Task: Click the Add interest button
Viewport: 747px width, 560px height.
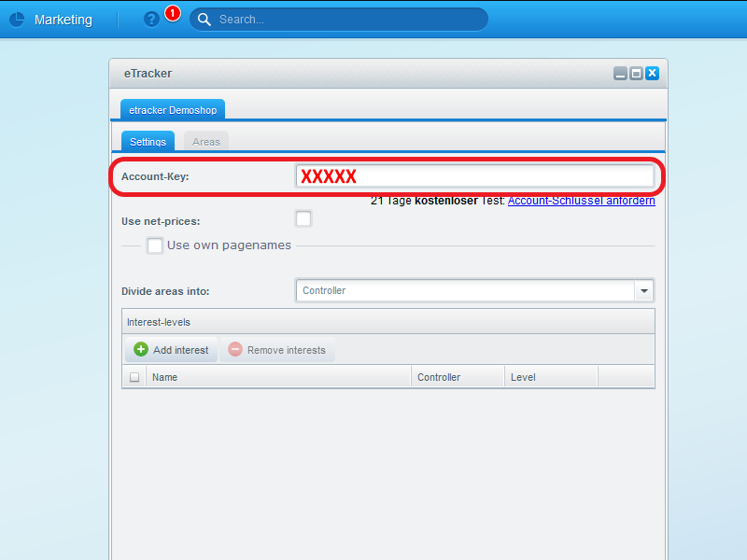Action: point(171,350)
